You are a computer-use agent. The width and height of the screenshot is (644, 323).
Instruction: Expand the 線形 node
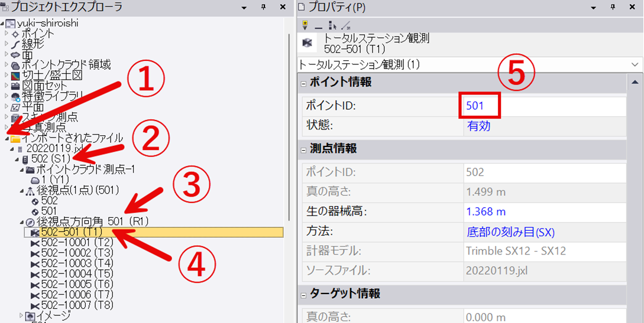(7, 43)
